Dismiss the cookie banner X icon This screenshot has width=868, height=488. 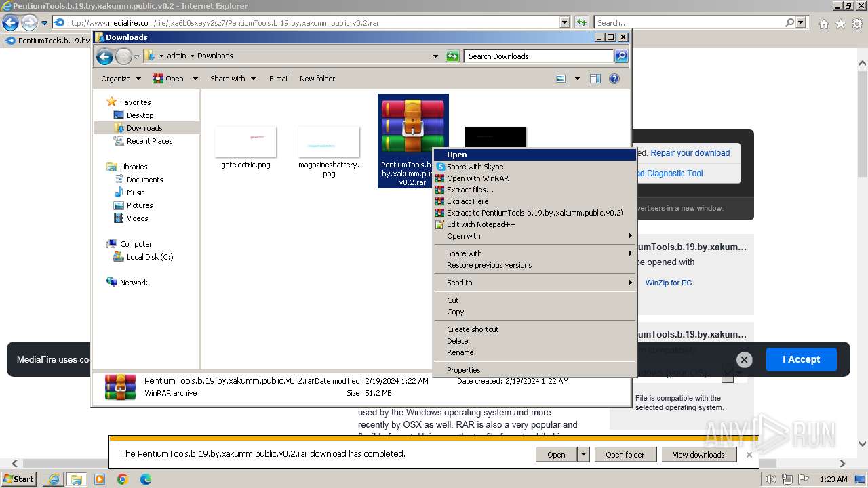tap(744, 360)
